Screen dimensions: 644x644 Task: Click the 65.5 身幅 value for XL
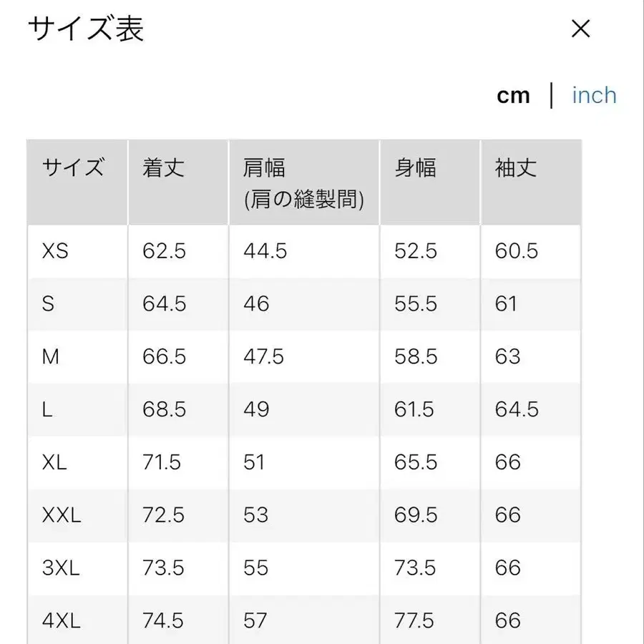pyautogui.click(x=415, y=462)
